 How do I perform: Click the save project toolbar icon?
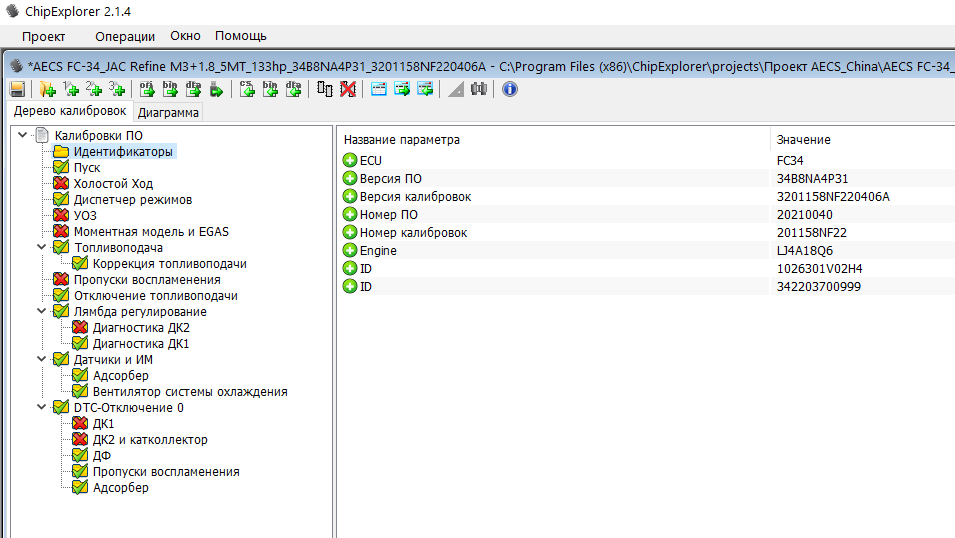tap(17, 89)
